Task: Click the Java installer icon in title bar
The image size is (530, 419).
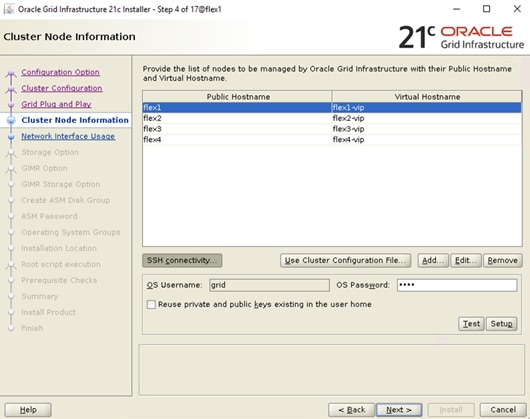Action: (x=9, y=9)
